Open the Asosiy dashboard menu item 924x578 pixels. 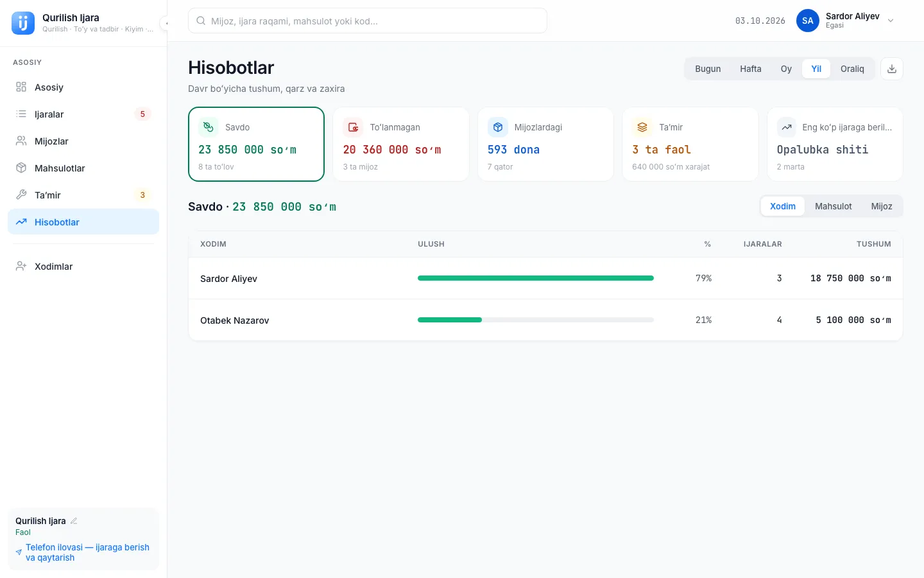coord(83,87)
